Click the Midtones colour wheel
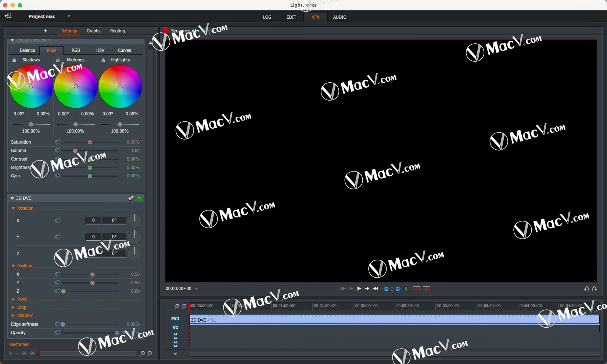Image resolution: width=607 pixels, height=364 pixels. pos(76,86)
